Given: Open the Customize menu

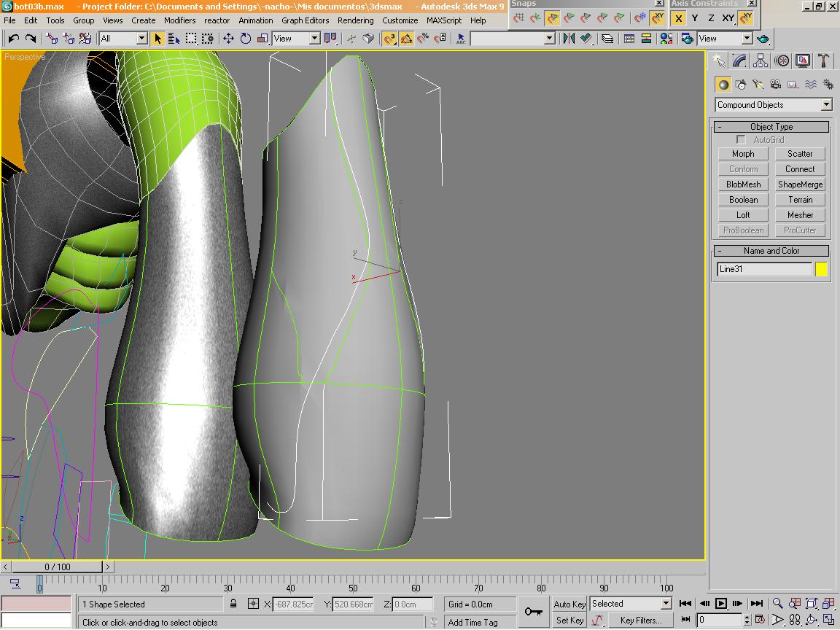Looking at the screenshot, I should (x=400, y=20).
